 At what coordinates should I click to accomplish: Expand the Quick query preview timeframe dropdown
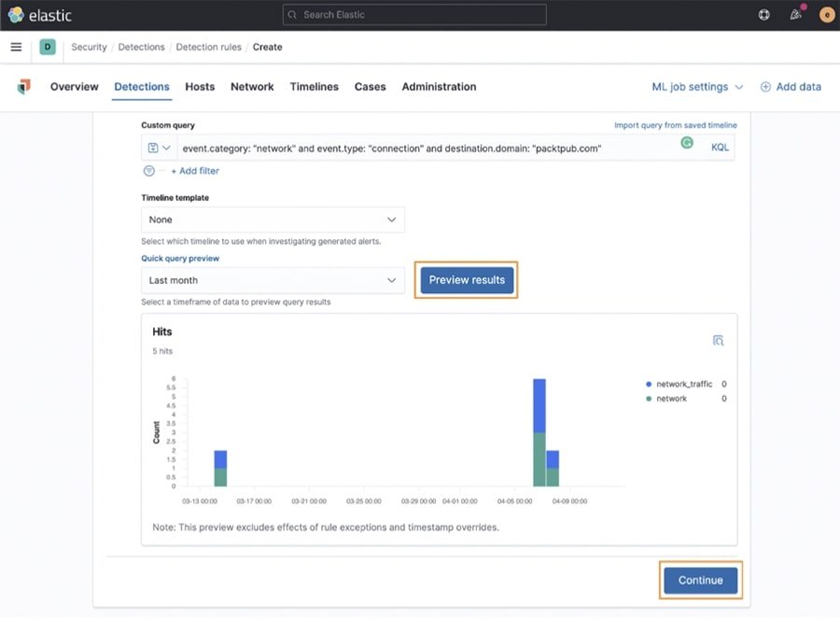(273, 280)
